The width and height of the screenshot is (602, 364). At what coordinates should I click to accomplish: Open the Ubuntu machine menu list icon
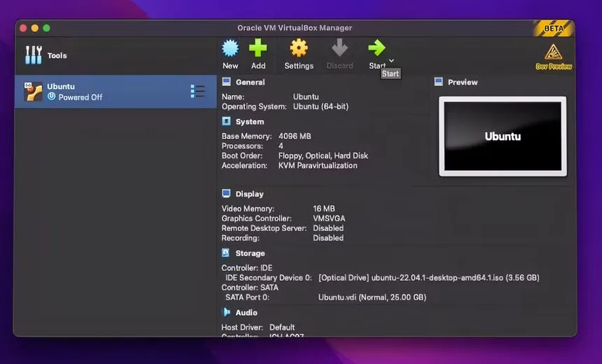197,92
